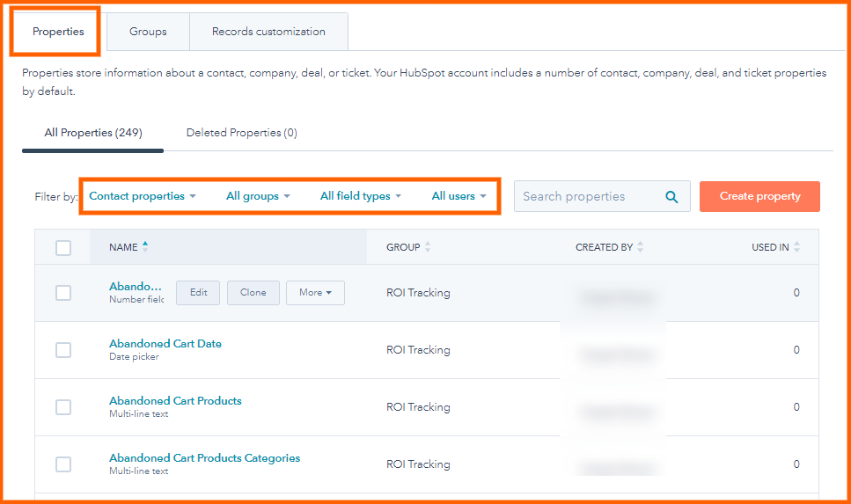Expand the All users filter dropdown
The image size is (851, 504).
pyautogui.click(x=459, y=196)
